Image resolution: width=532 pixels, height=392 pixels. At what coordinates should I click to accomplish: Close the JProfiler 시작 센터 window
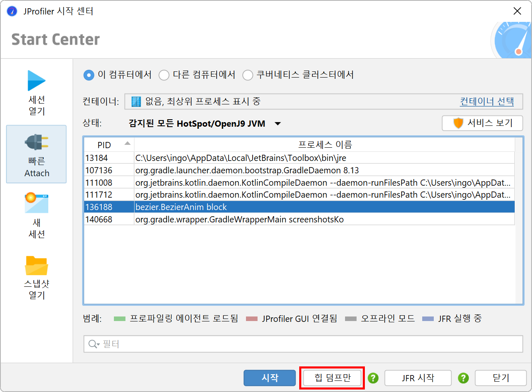[x=517, y=11]
